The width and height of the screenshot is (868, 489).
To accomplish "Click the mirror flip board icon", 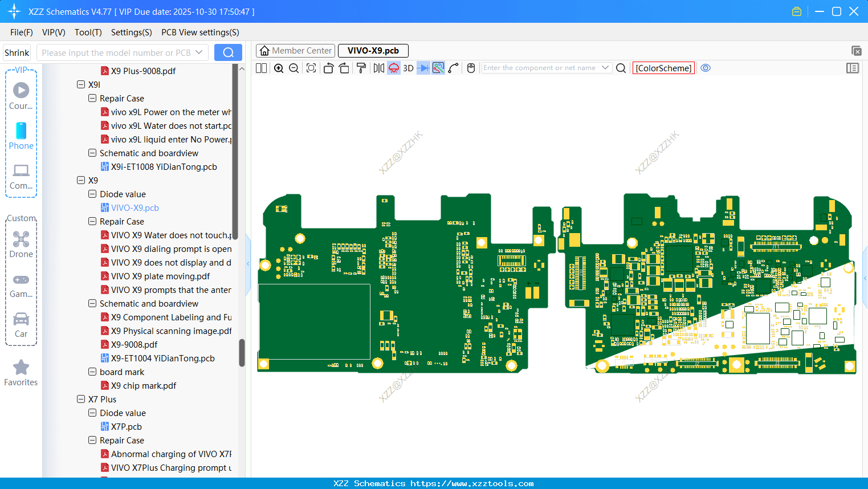I will (x=378, y=68).
